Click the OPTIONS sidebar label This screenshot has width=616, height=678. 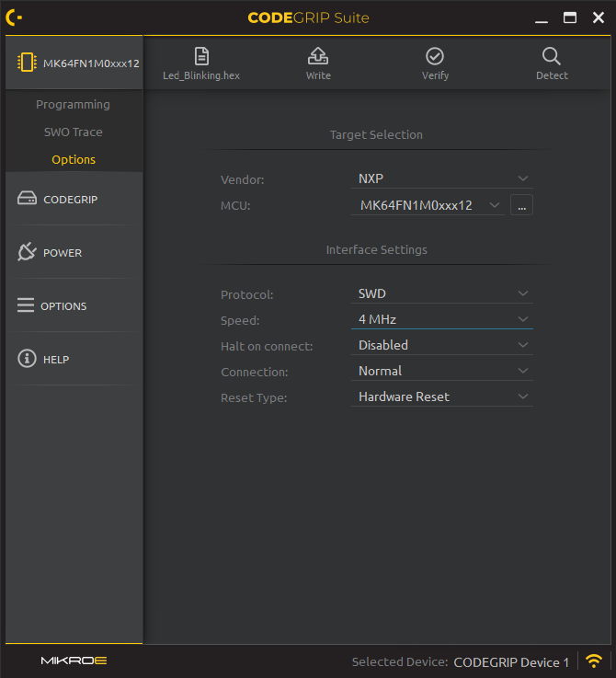click(x=63, y=306)
